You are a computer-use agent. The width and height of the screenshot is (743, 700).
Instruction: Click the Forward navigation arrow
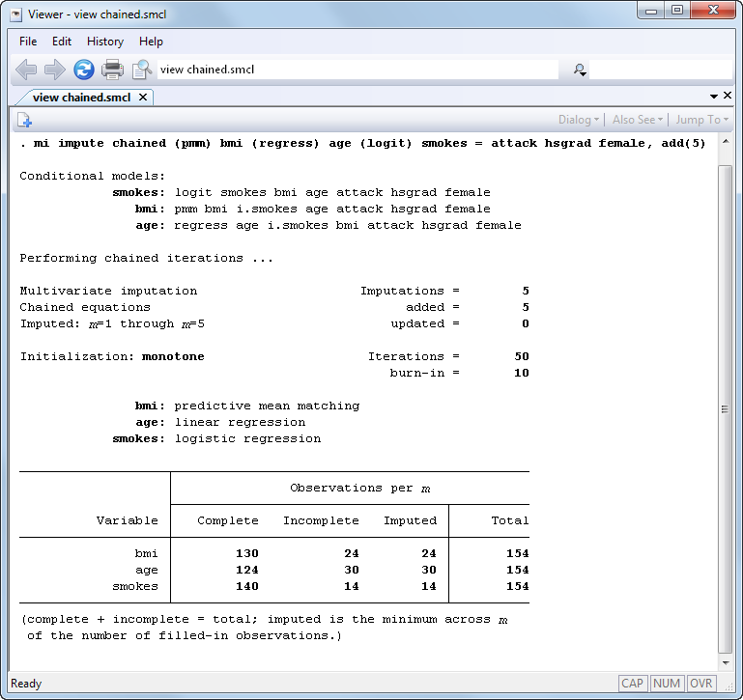coord(54,70)
